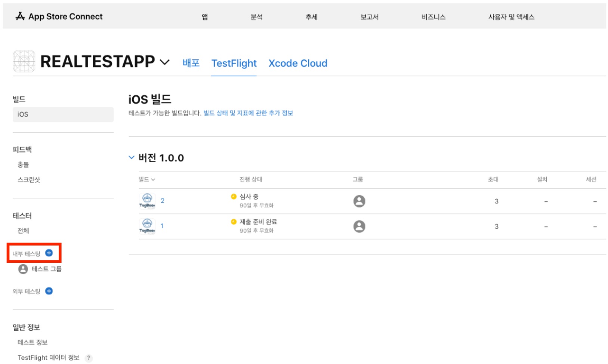
Task: Click the 테스트 그룹 avatar icon in sidebar
Action: [23, 269]
